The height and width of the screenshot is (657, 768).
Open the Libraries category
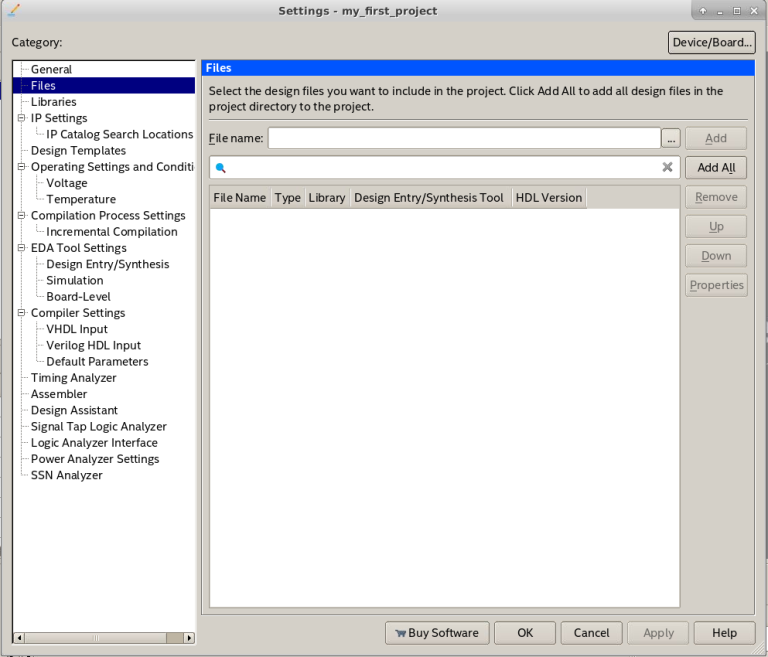(x=53, y=102)
